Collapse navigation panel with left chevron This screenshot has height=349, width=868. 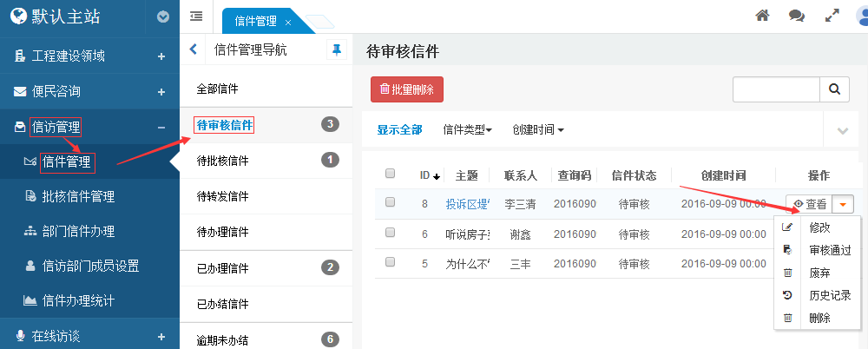[194, 50]
